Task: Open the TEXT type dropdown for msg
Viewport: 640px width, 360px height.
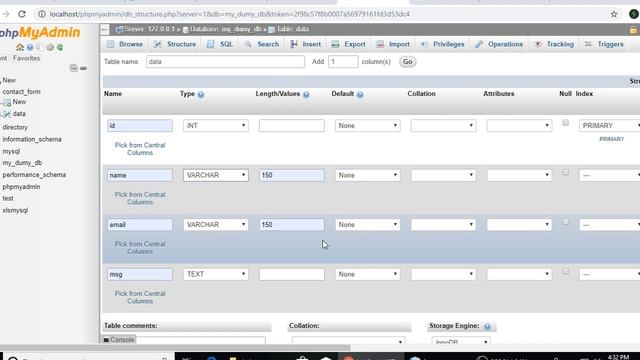Action: [216, 274]
